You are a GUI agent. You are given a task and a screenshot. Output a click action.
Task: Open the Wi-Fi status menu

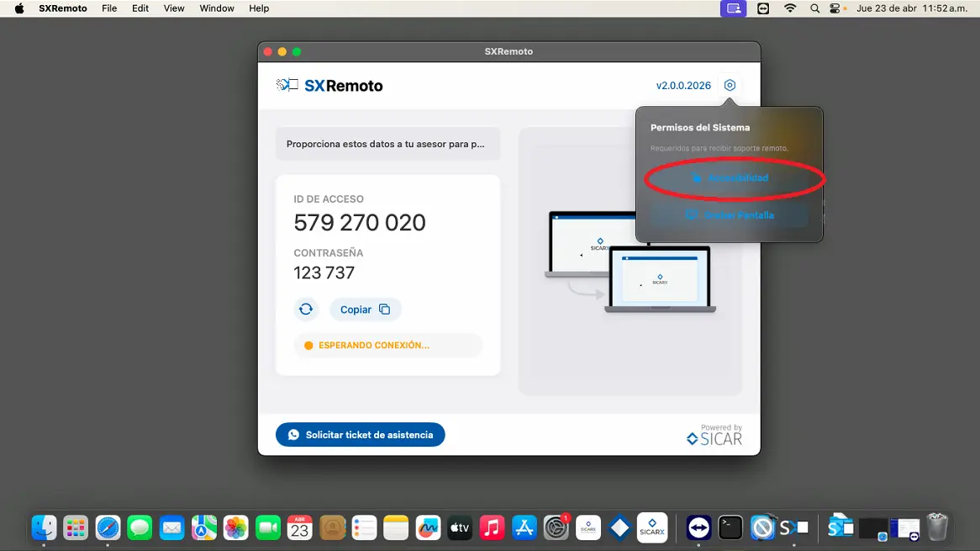click(790, 8)
